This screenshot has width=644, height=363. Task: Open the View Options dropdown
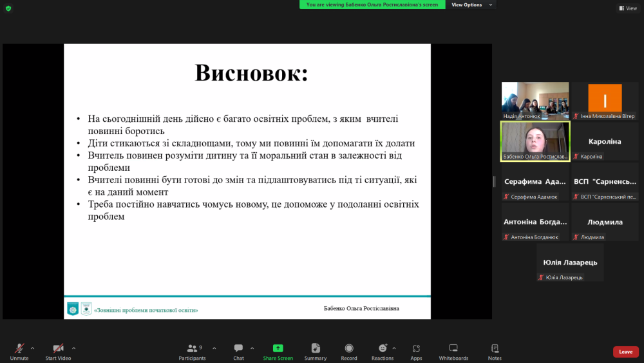click(x=471, y=5)
